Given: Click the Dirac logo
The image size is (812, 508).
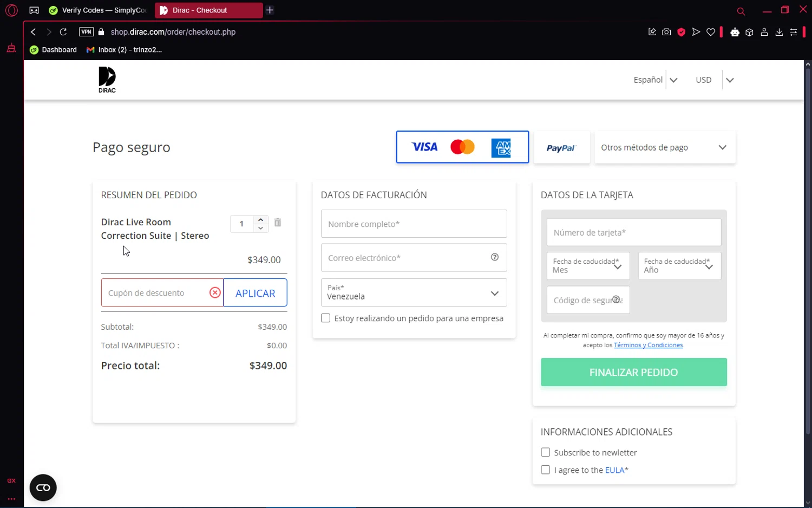Looking at the screenshot, I should coord(107,80).
